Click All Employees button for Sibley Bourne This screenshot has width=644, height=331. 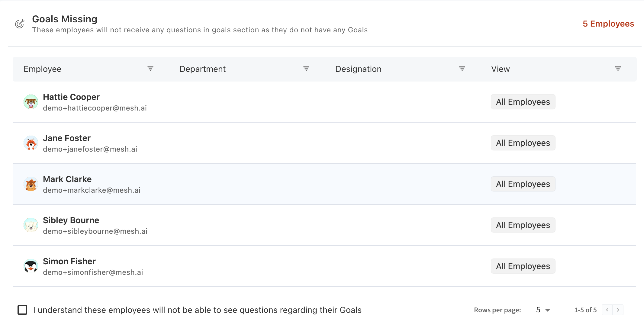pyautogui.click(x=523, y=225)
